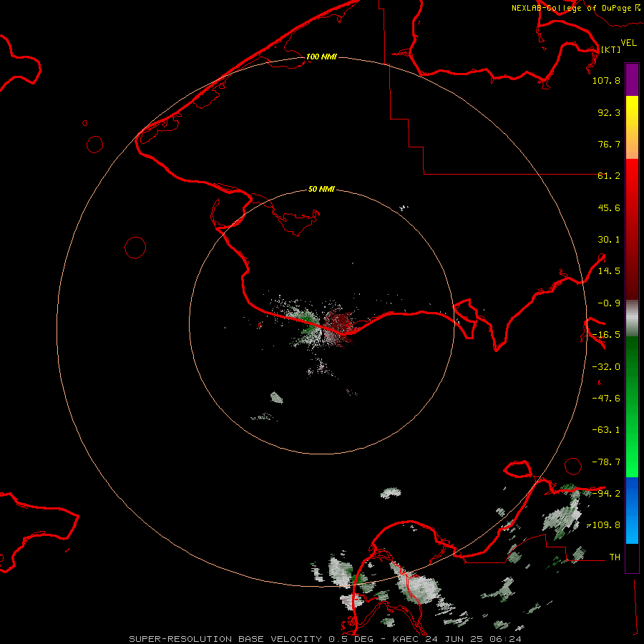Click the TH legend label

(x=615, y=557)
